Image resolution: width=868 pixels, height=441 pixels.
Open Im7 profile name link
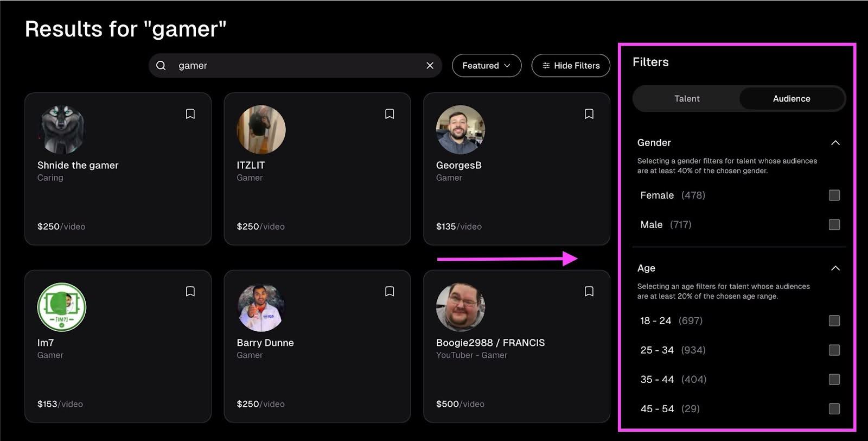tap(46, 343)
